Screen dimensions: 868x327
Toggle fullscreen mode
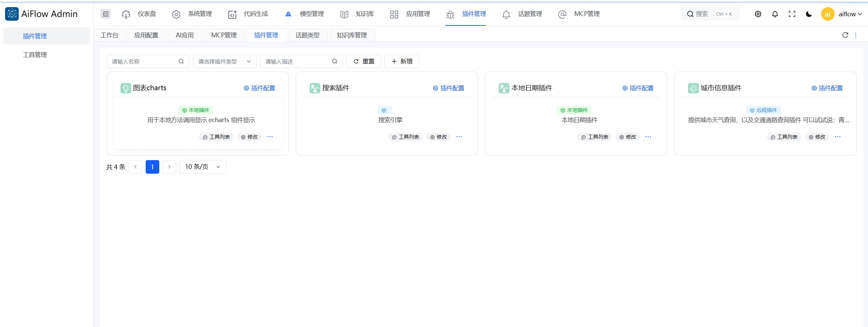point(792,14)
